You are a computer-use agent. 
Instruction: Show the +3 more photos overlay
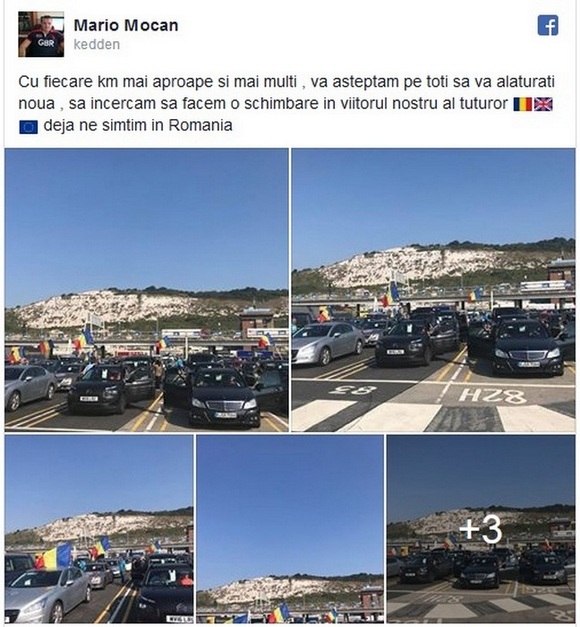tap(481, 529)
